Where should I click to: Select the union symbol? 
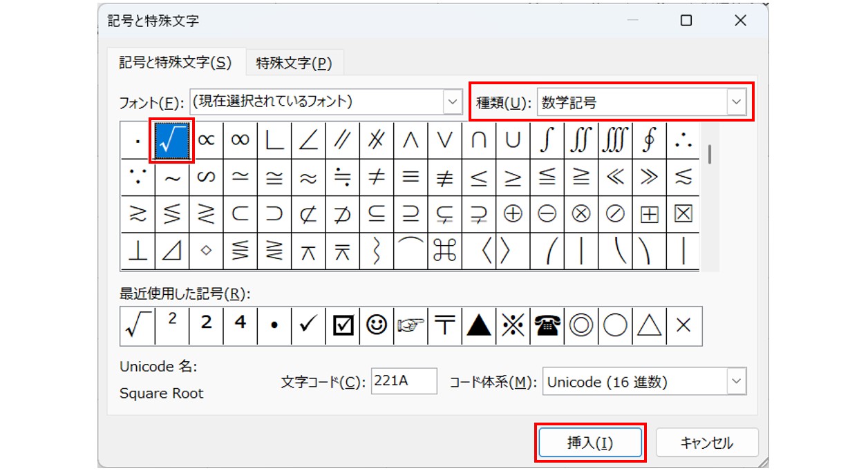(513, 140)
